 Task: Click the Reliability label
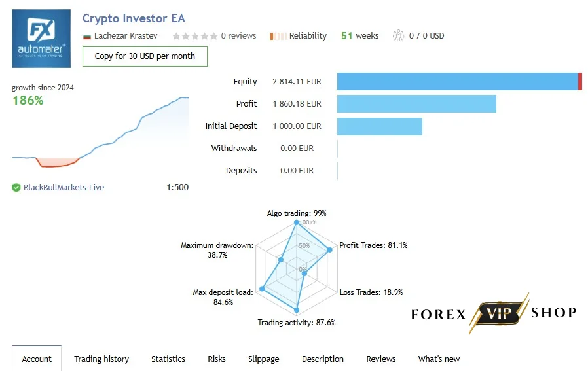[x=308, y=35]
